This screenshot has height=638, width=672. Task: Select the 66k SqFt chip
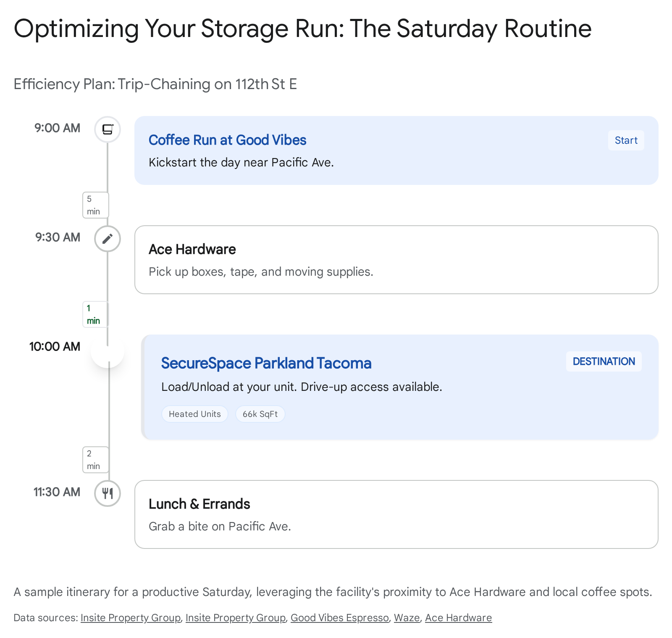tap(260, 414)
